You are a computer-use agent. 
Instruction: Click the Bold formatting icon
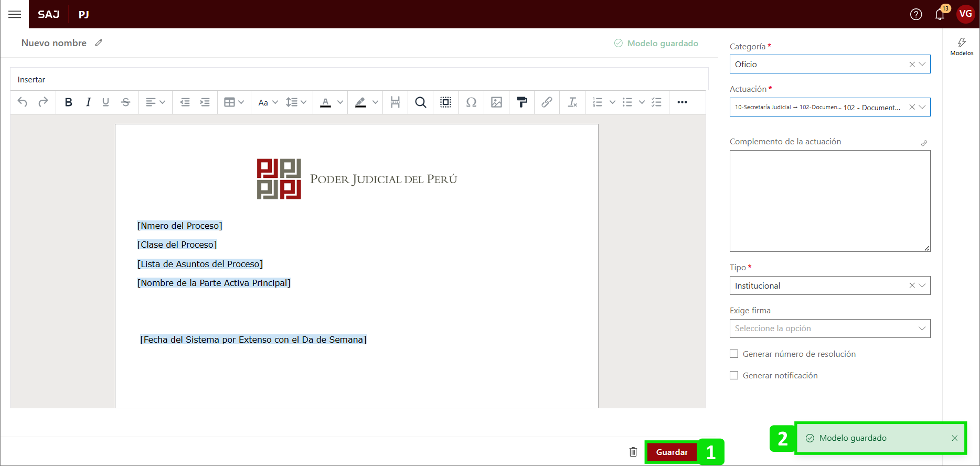click(x=68, y=102)
